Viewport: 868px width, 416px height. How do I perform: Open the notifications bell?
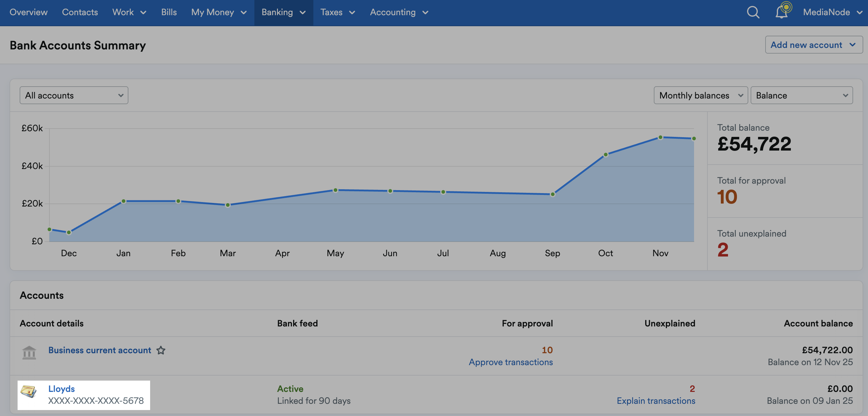point(782,12)
